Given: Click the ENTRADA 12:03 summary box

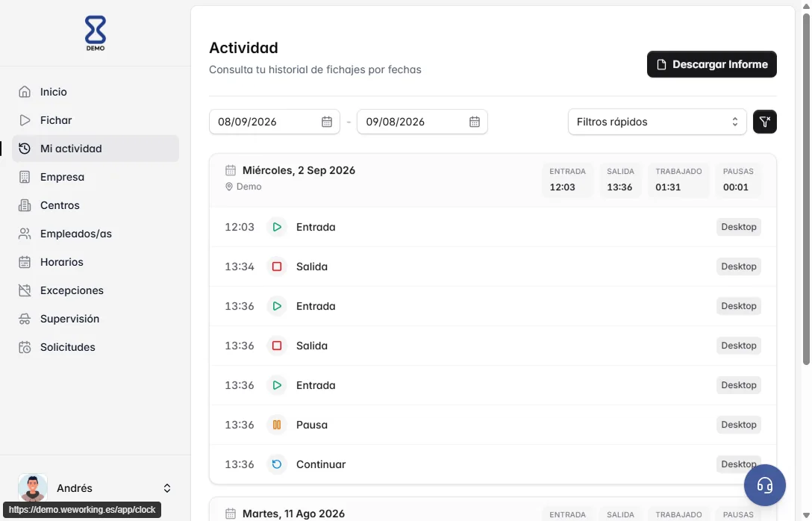Looking at the screenshot, I should point(567,180).
